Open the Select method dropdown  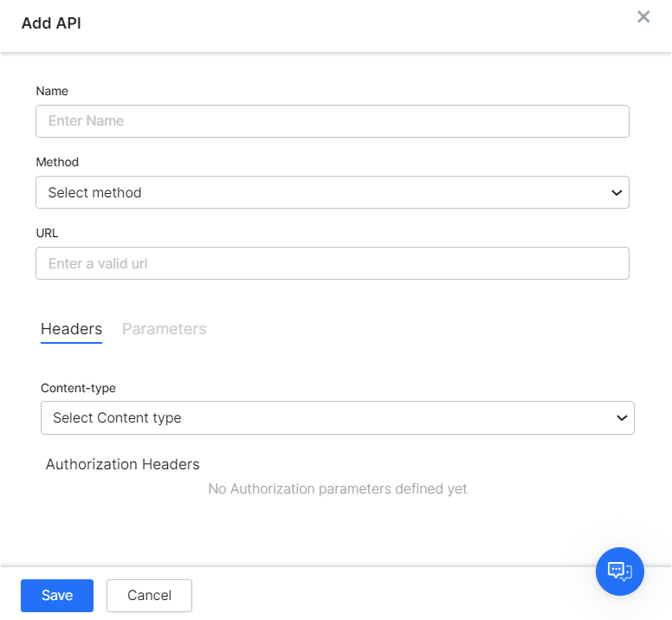click(332, 192)
